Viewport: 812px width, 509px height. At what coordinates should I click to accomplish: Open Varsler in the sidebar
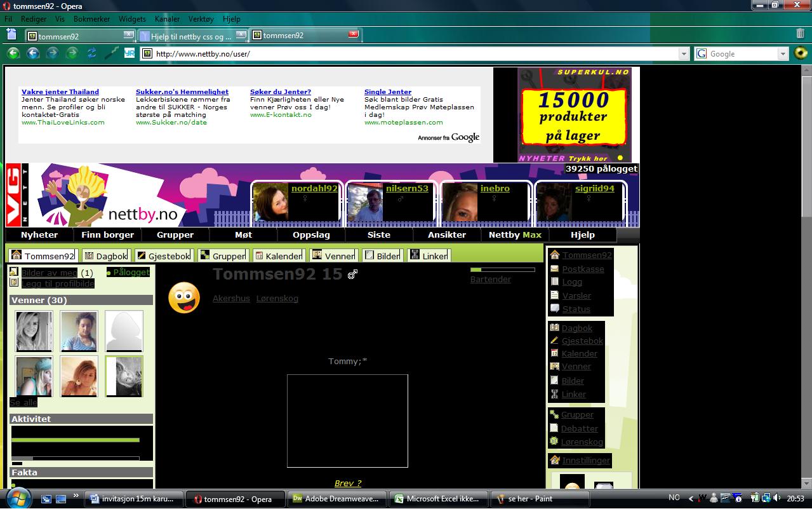(x=576, y=296)
